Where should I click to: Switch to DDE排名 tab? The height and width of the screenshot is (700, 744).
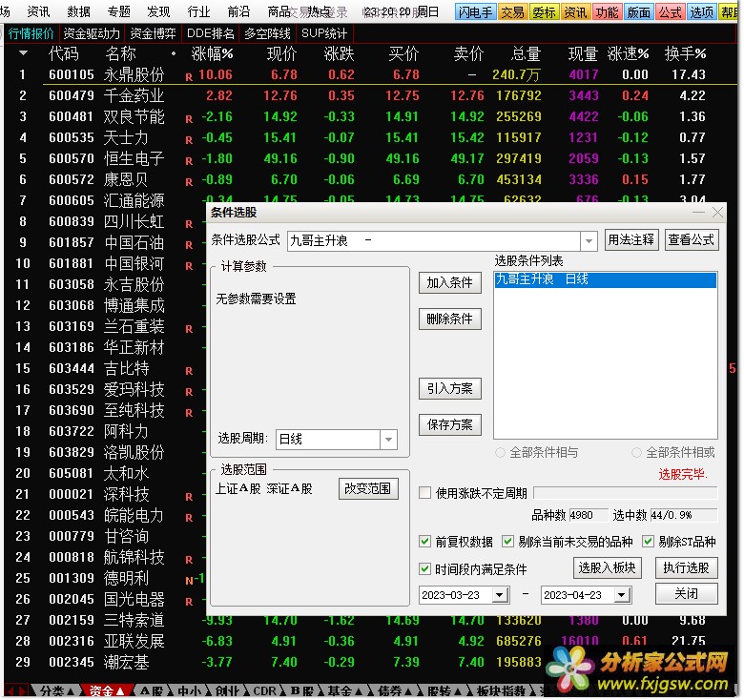tap(210, 33)
